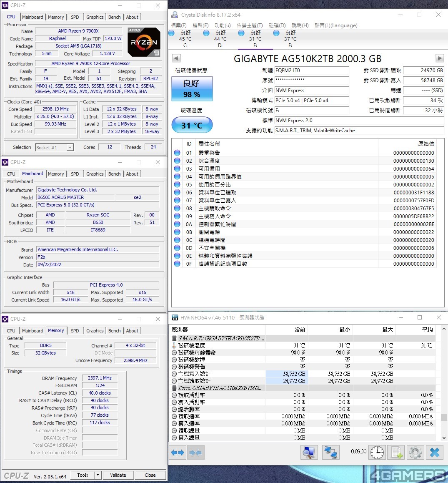
Task: Open the Tools dropdown arrow in CPU-Z
Action: 98,475
